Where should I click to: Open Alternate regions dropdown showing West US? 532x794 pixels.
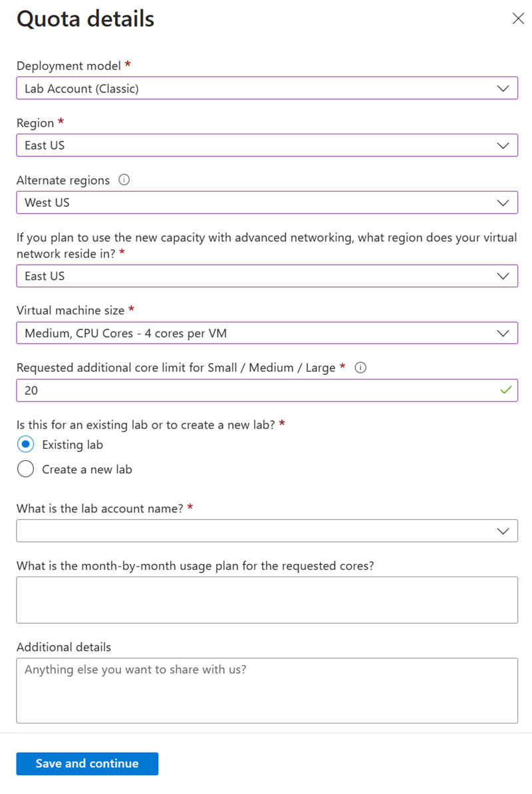tap(267, 203)
